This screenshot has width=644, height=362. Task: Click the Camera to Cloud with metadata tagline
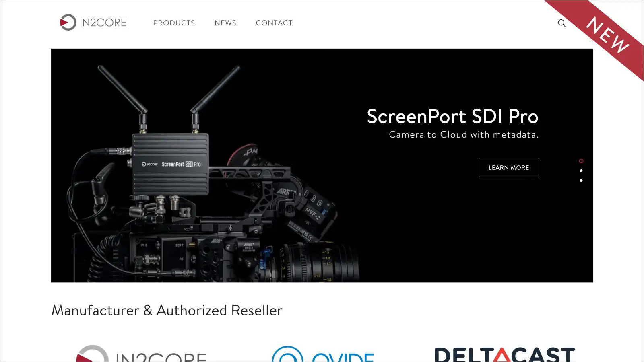(x=463, y=135)
